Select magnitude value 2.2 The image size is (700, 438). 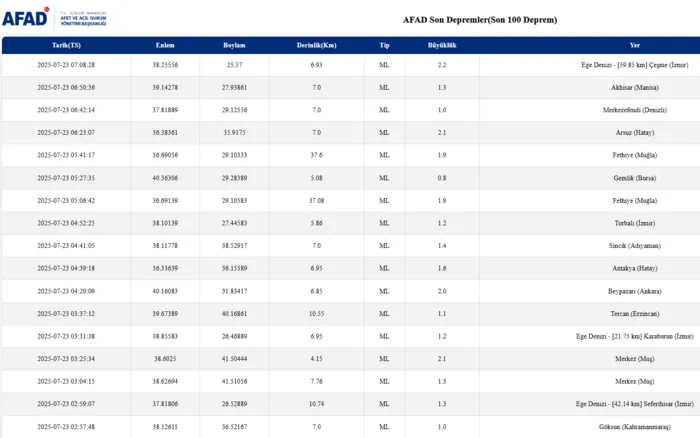442,65
